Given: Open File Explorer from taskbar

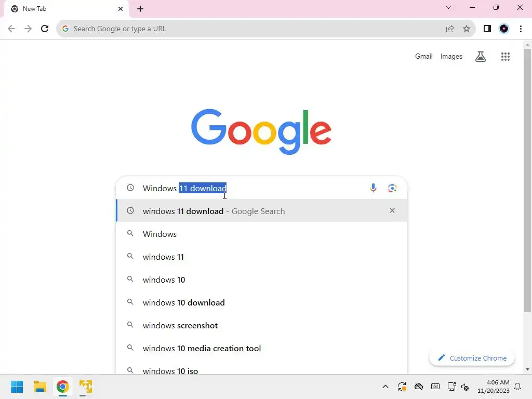Looking at the screenshot, I should (39, 387).
